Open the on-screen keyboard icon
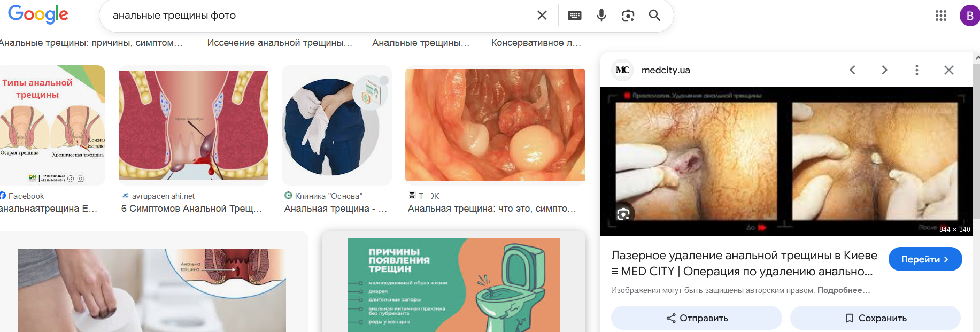 pyautogui.click(x=575, y=16)
